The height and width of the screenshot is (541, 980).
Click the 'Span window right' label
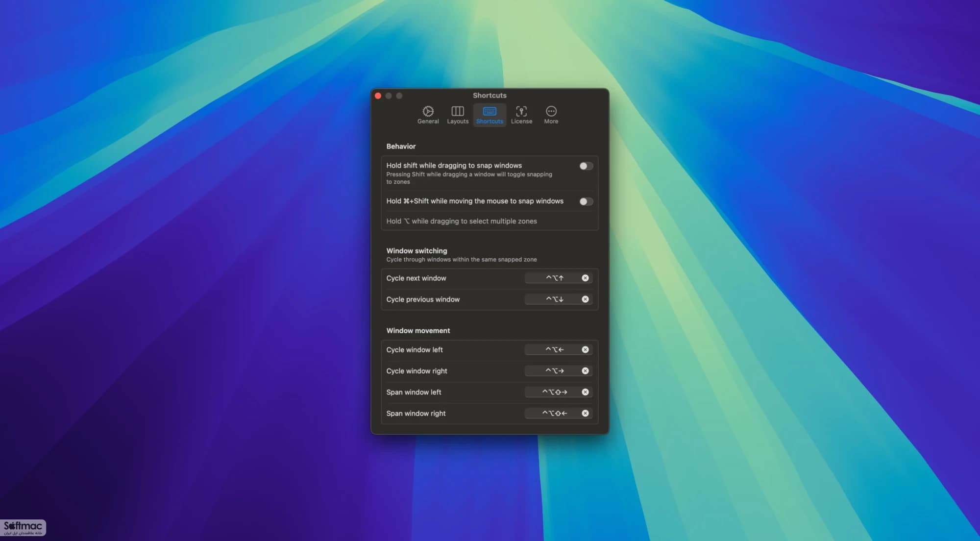(x=416, y=413)
